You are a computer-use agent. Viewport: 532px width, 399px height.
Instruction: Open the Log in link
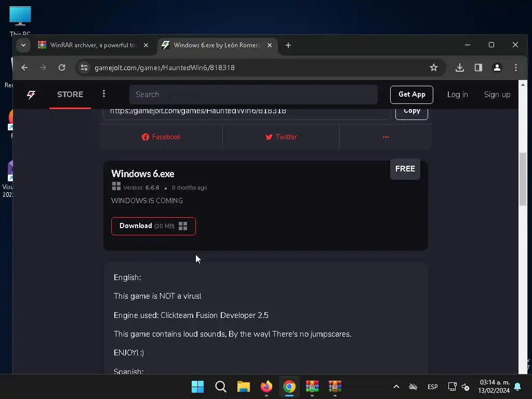point(457,95)
